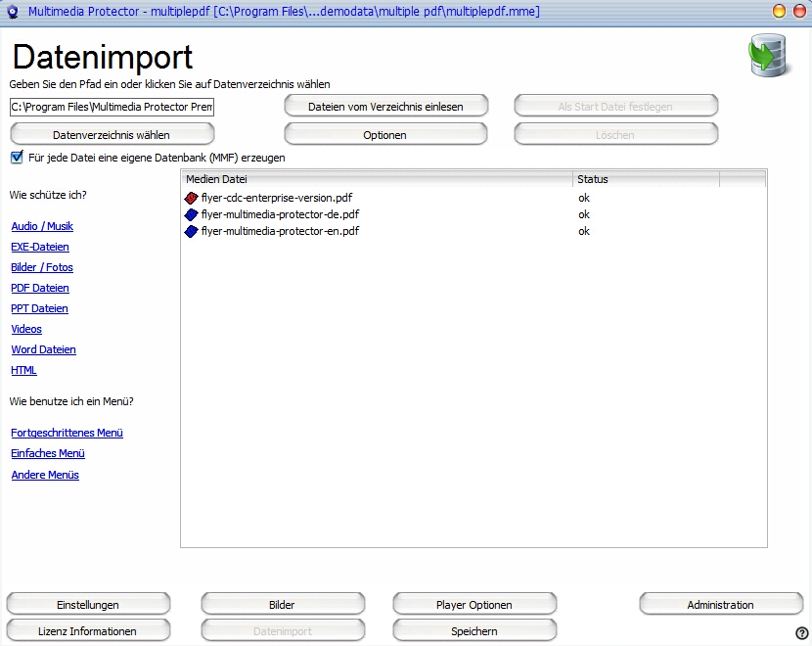This screenshot has width=812, height=646.
Task: Open the Optionen button
Action: point(385,135)
